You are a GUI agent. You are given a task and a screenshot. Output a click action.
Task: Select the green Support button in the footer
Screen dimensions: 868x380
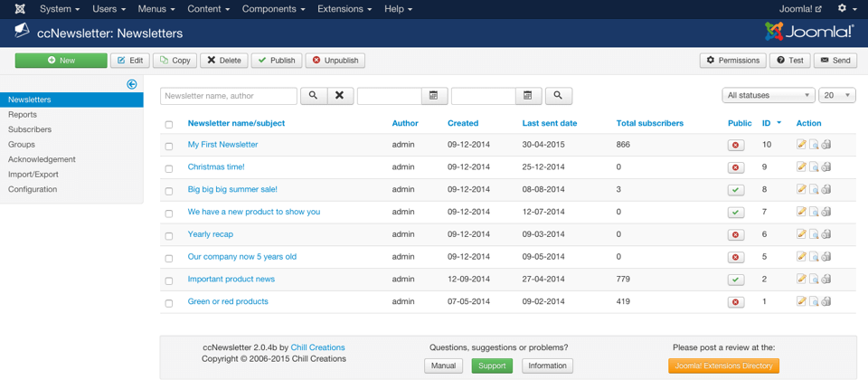click(x=492, y=366)
